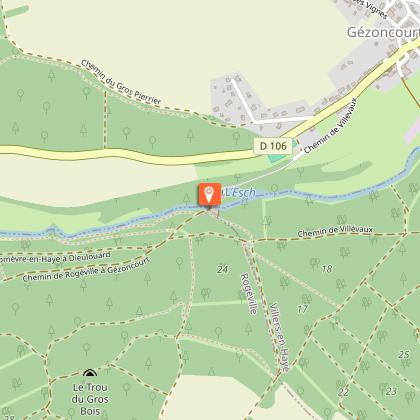
Task: Select the D 106 road shield
Action: tap(273, 146)
